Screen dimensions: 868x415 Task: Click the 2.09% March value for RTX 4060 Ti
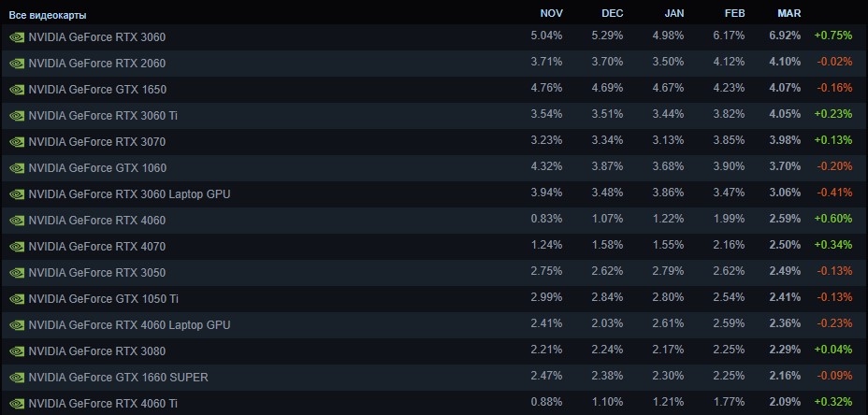(x=785, y=402)
